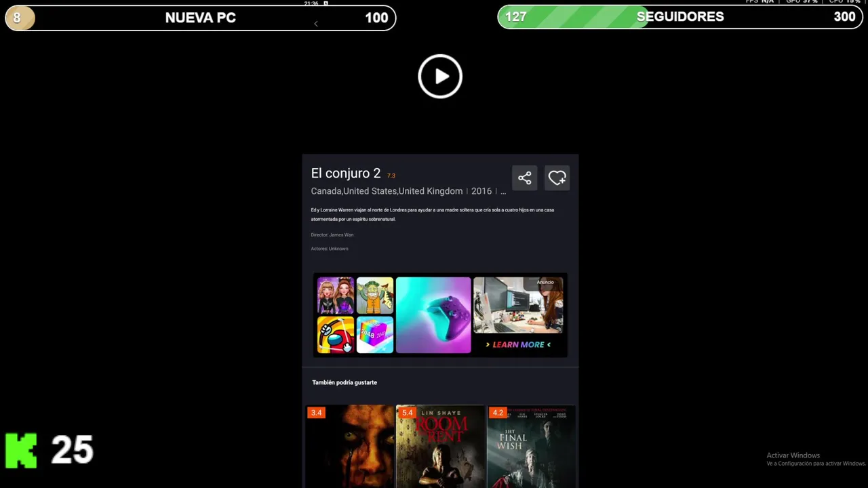Open the red impostor game ad thumbnail
This screenshot has height=488, width=868.
pos(336,335)
